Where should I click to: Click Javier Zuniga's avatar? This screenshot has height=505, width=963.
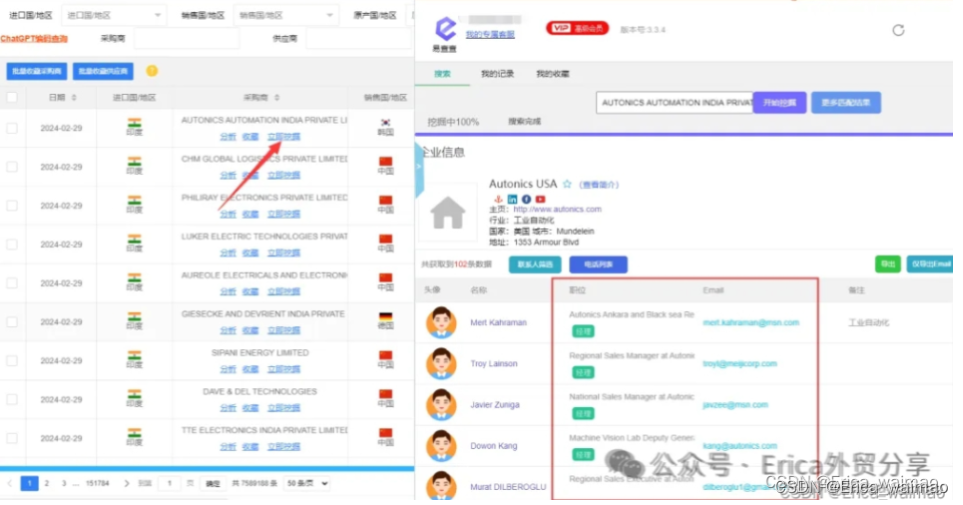pyautogui.click(x=441, y=405)
